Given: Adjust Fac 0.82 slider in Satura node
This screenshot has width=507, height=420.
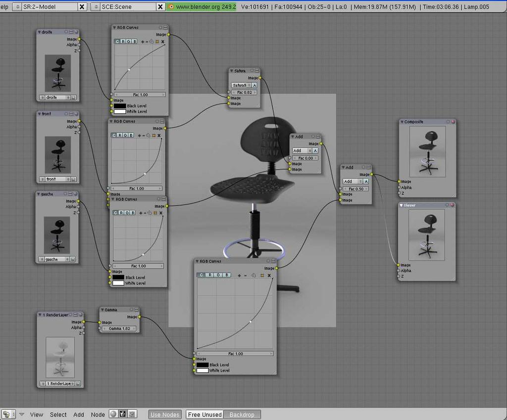Looking at the screenshot, I should 245,93.
